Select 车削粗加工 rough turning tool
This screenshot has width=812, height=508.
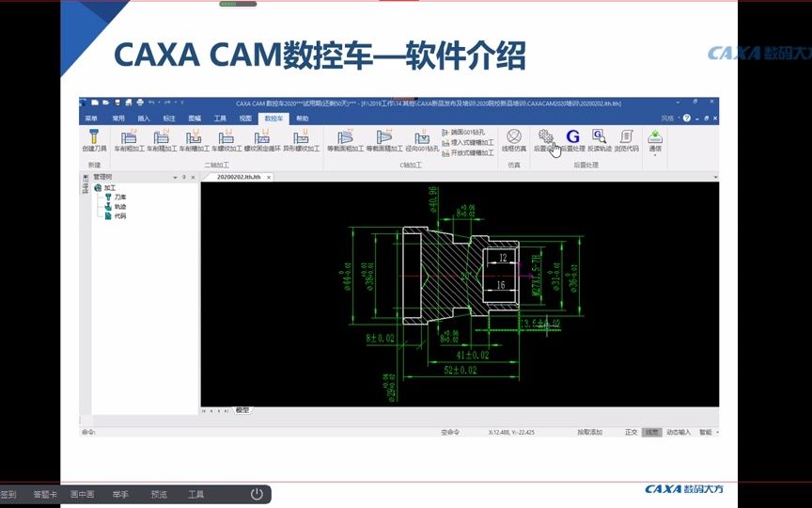pos(129,140)
